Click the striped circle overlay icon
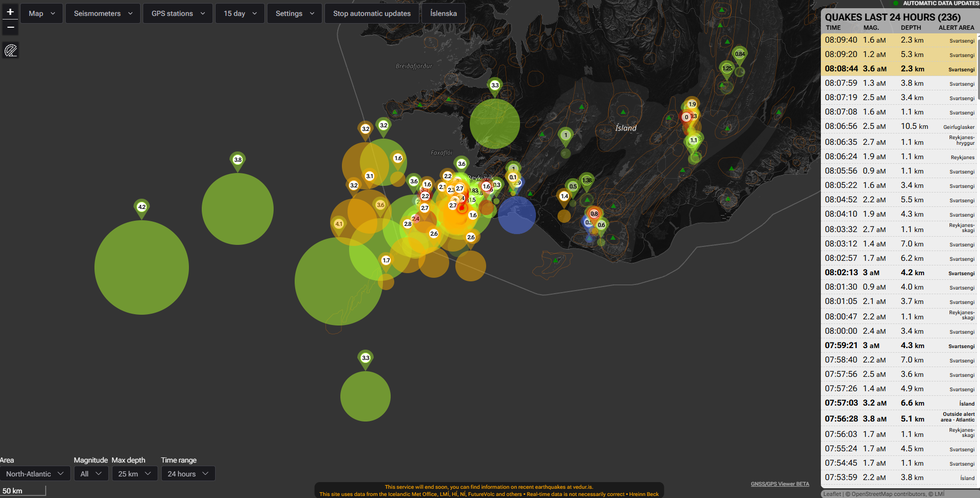 tap(11, 50)
